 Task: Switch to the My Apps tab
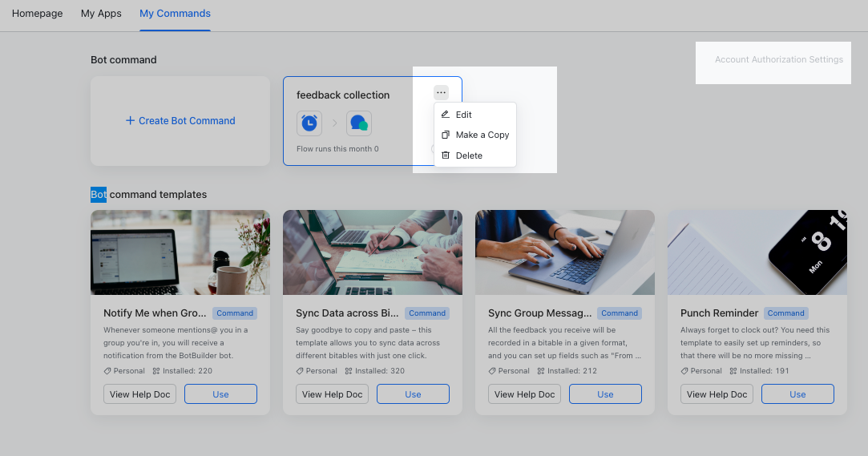[x=101, y=14]
